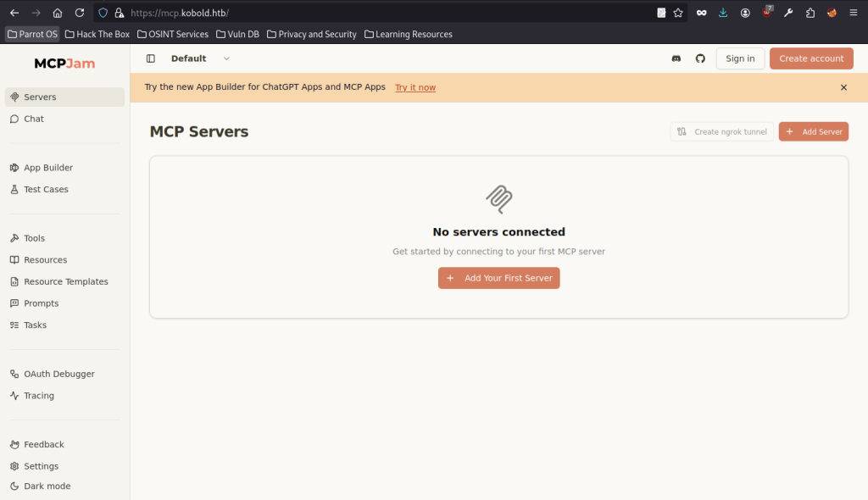Viewport: 868px width, 500px height.
Task: Click the browser forward arrow
Action: 36,13
